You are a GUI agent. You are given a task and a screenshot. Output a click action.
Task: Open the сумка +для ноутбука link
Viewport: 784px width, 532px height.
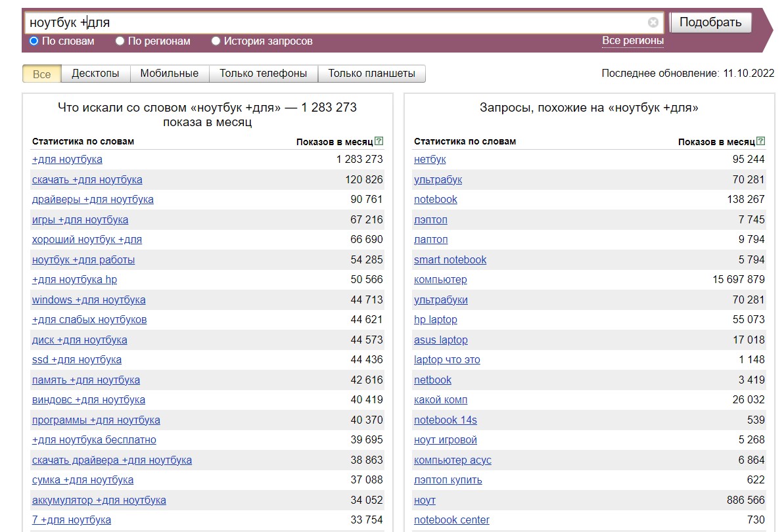tap(83, 480)
